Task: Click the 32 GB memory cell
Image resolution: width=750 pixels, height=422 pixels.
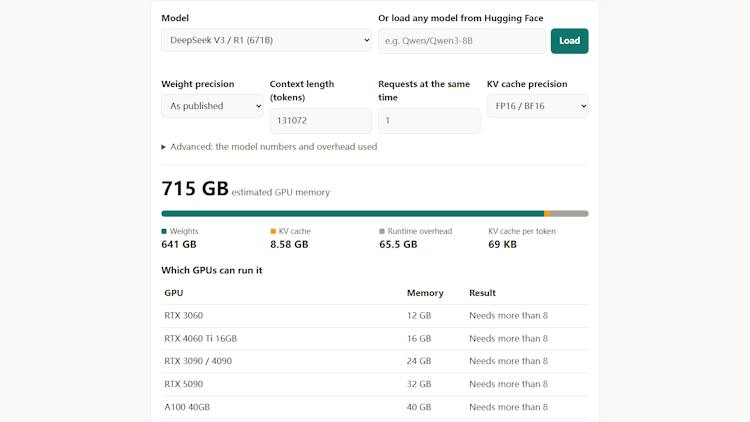Action: pyautogui.click(x=419, y=384)
